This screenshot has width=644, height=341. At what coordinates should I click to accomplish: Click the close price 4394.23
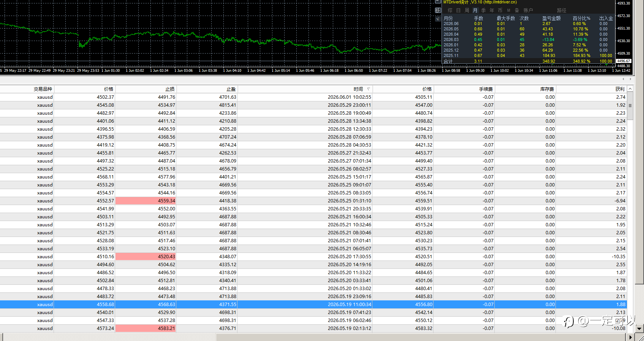(424, 129)
